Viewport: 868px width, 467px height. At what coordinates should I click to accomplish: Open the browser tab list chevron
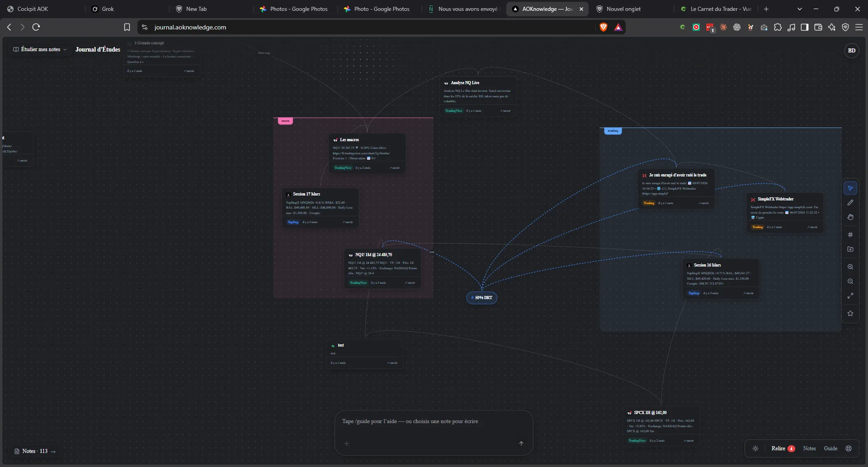pos(799,9)
